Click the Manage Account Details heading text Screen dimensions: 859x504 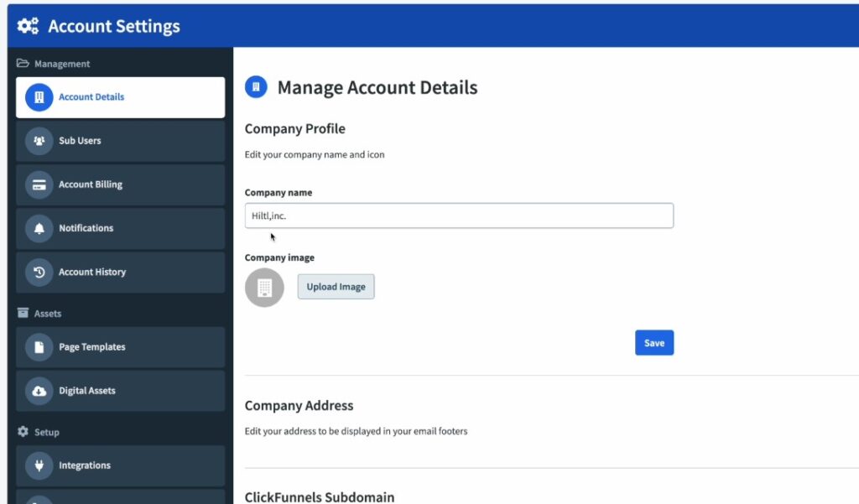[377, 87]
